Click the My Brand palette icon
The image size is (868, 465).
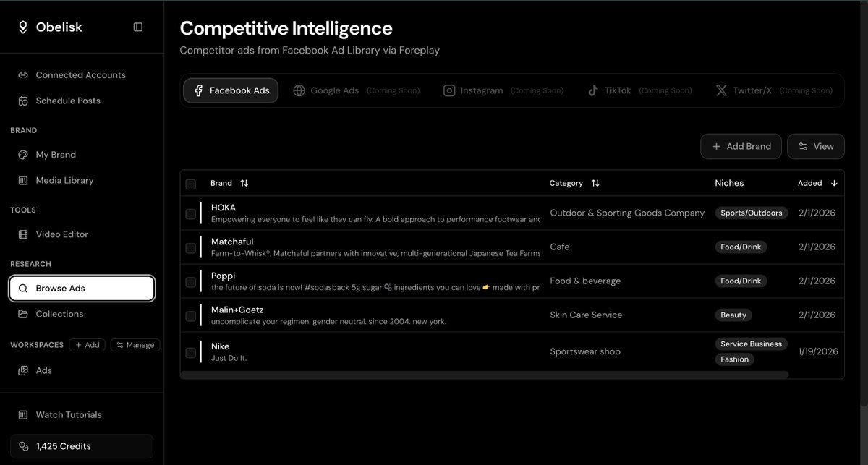[x=23, y=155]
